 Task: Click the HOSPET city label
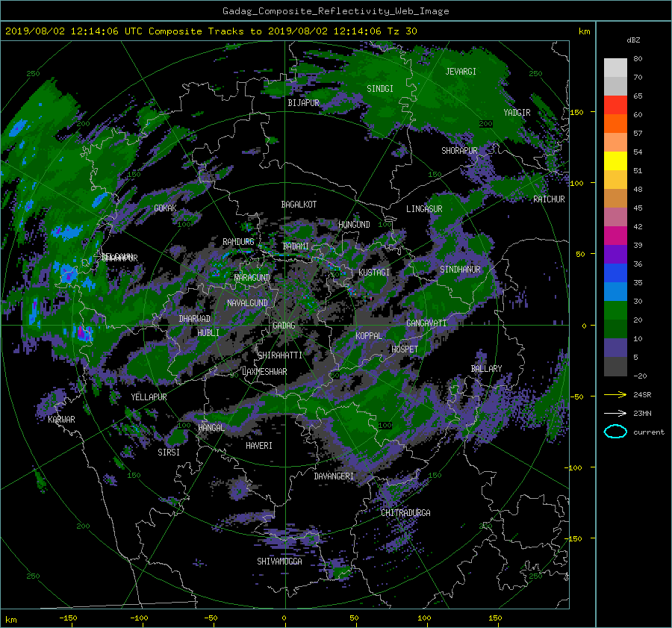pyautogui.click(x=405, y=349)
